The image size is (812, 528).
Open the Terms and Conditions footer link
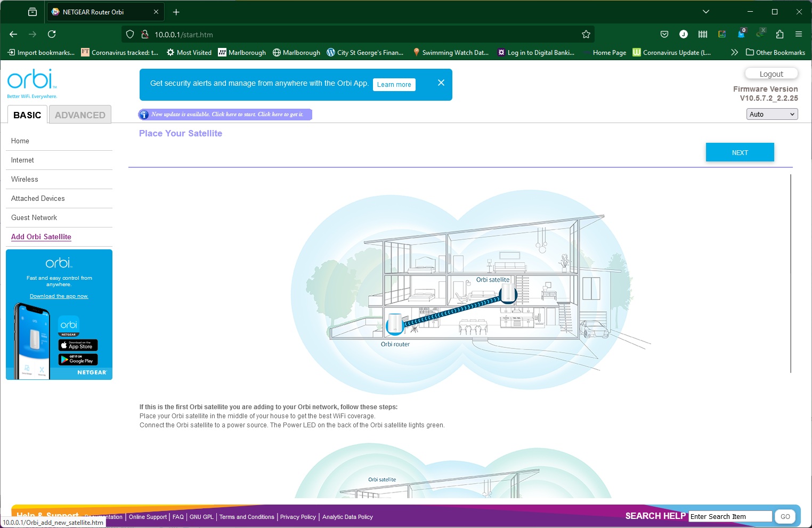pyautogui.click(x=247, y=517)
